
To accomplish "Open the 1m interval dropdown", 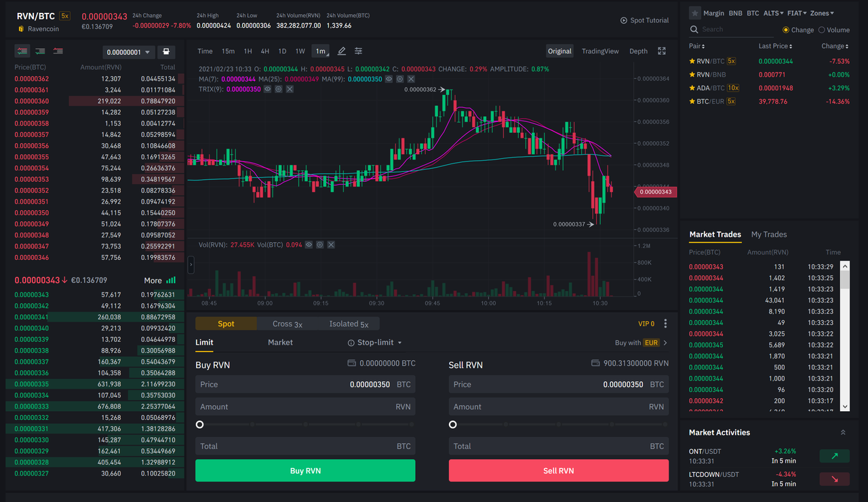I will click(321, 52).
